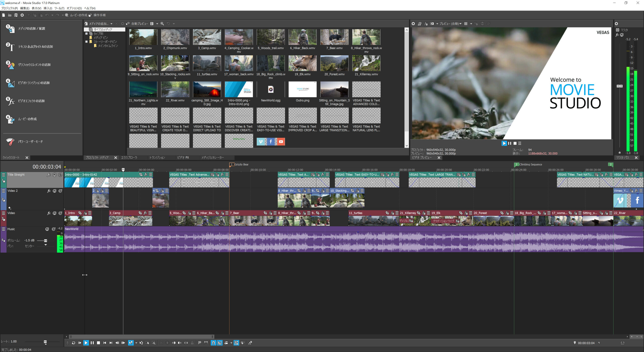
Task: Open メディアの追加 dropdown arrow
Action: point(111,24)
